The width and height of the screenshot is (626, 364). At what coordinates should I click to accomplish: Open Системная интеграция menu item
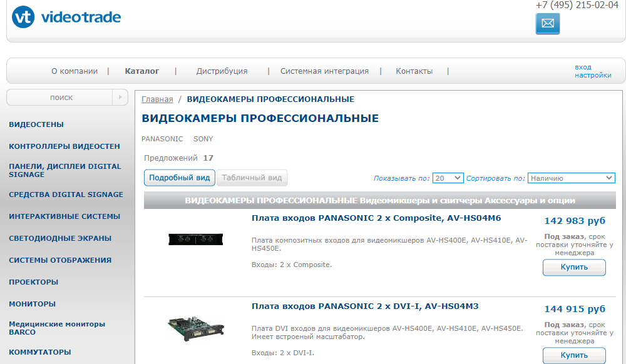[x=324, y=71]
